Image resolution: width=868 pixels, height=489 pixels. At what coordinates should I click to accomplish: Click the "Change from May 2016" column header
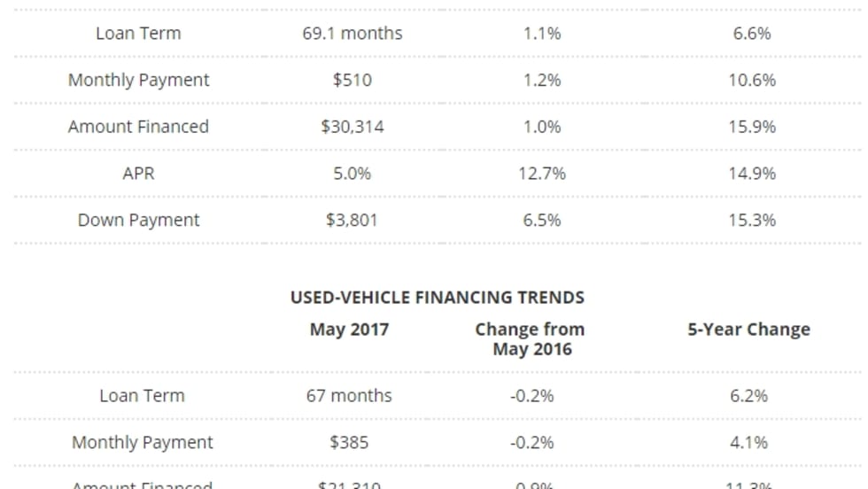(530, 338)
